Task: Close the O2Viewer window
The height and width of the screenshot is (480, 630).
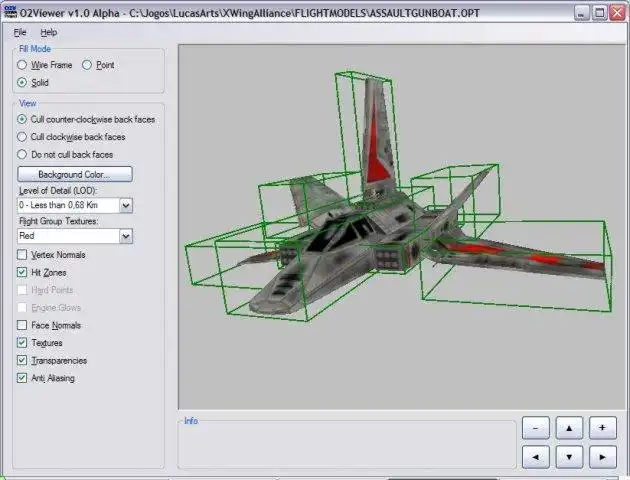Action: point(618,13)
